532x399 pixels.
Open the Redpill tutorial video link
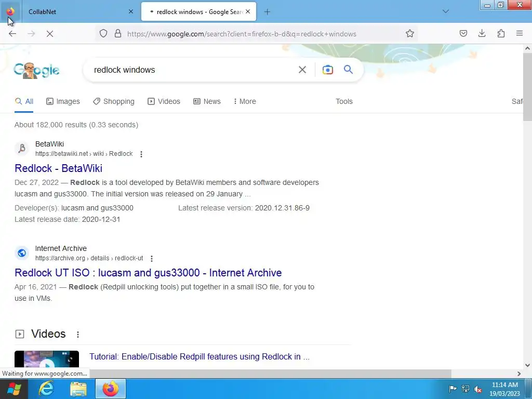click(199, 356)
